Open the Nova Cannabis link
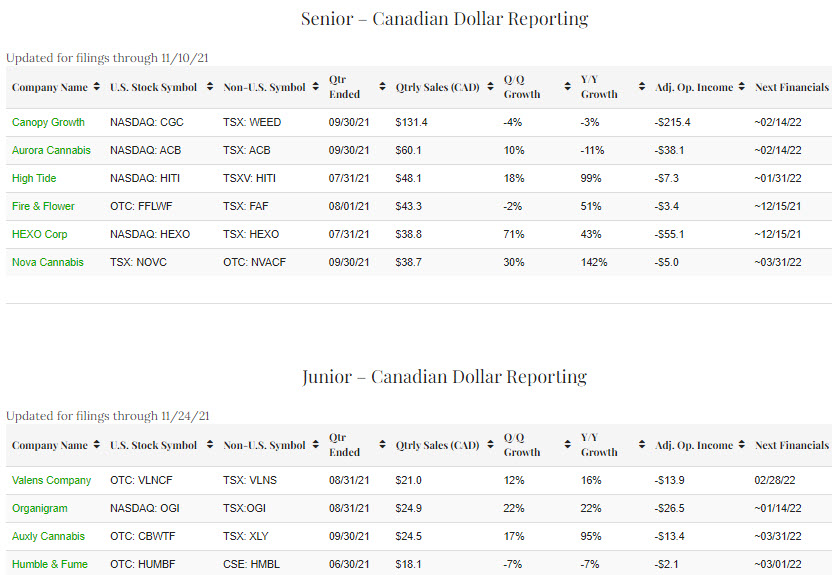This screenshot has width=832, height=575. coord(48,262)
